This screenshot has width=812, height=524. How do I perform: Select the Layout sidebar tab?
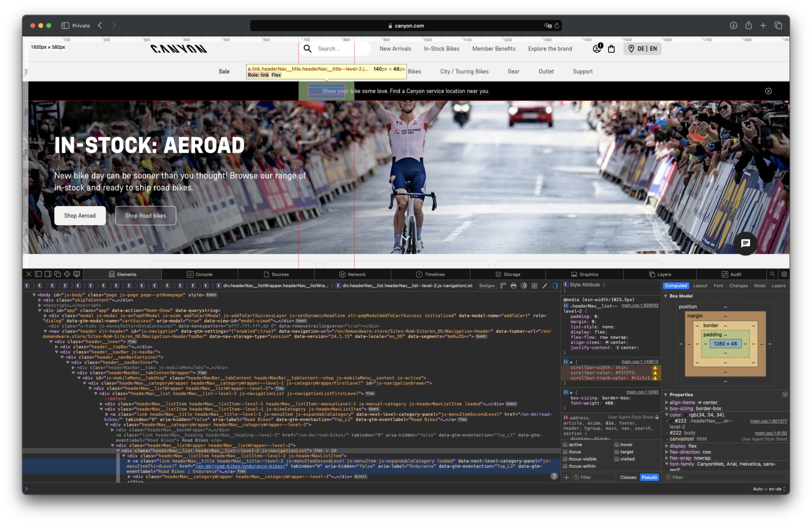700,286
